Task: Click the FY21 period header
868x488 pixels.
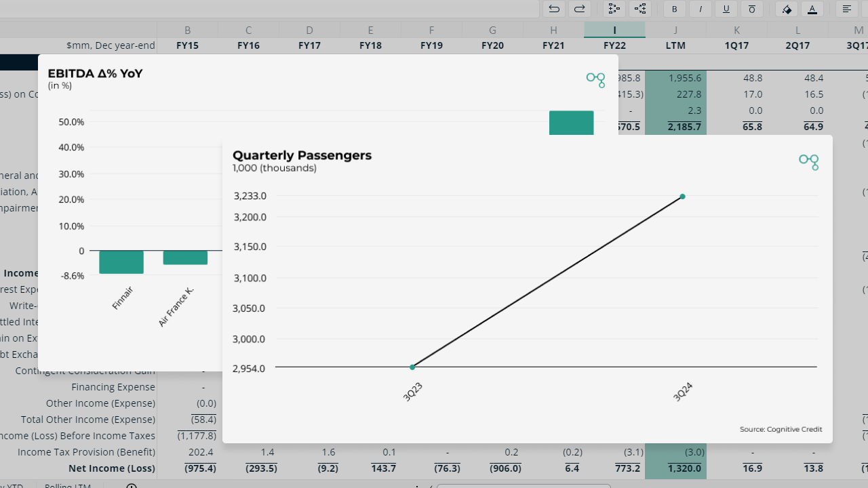Action: (554, 45)
